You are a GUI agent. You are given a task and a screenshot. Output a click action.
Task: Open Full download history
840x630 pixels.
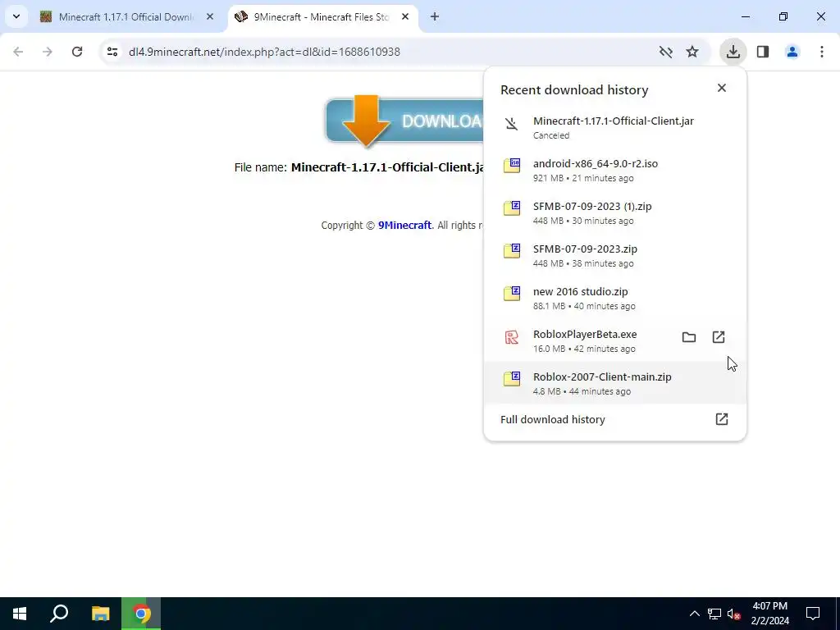point(614,419)
